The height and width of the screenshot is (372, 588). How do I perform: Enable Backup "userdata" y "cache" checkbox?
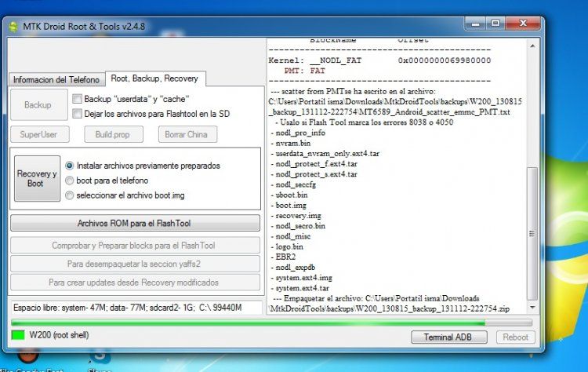tap(78, 99)
